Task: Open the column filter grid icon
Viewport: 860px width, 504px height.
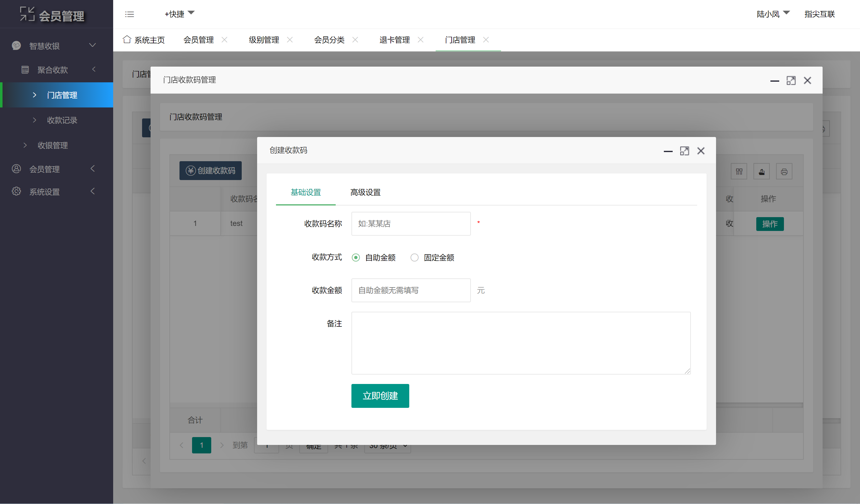Action: (739, 172)
